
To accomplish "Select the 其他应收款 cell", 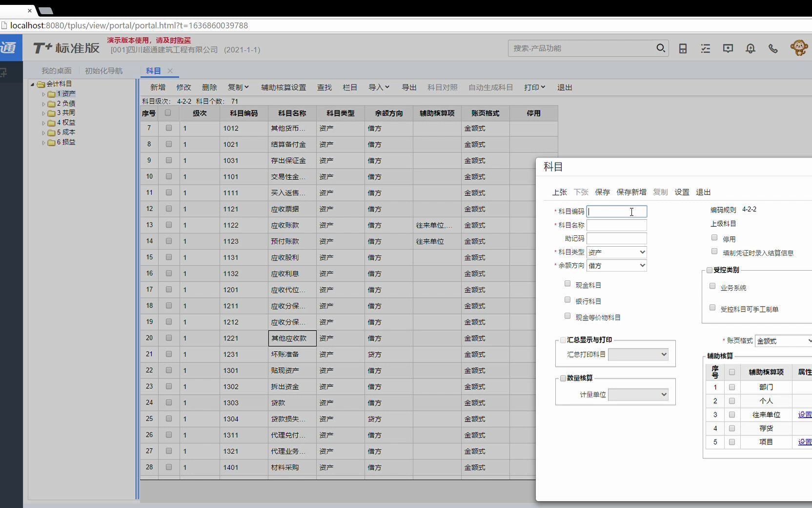I will (292, 338).
